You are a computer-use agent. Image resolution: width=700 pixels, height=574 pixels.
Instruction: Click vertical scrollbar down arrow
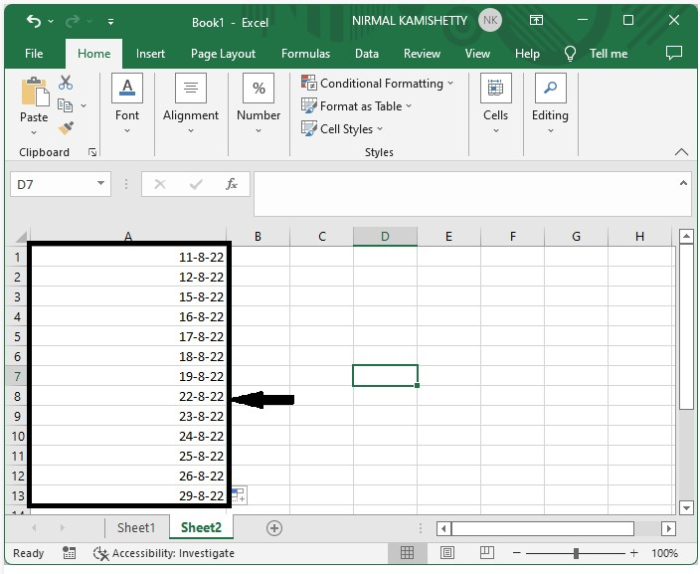[686, 507]
